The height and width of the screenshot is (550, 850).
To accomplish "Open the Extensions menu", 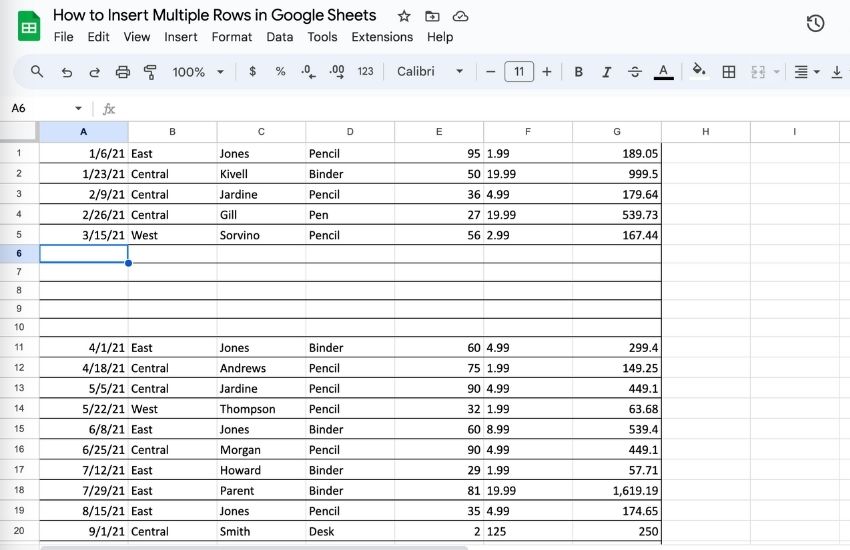I will click(382, 37).
